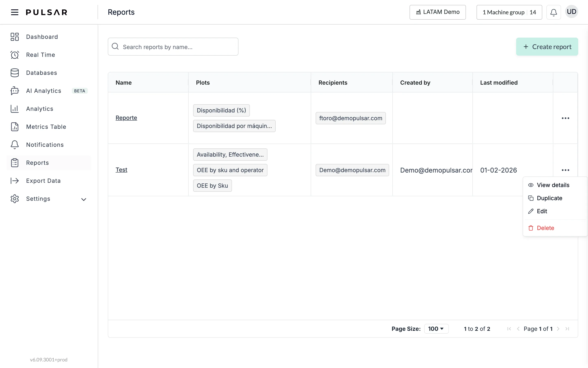Viewport: 588px width, 368px height.
Task: Click the OEE by Sku plot tag
Action: [212, 186]
